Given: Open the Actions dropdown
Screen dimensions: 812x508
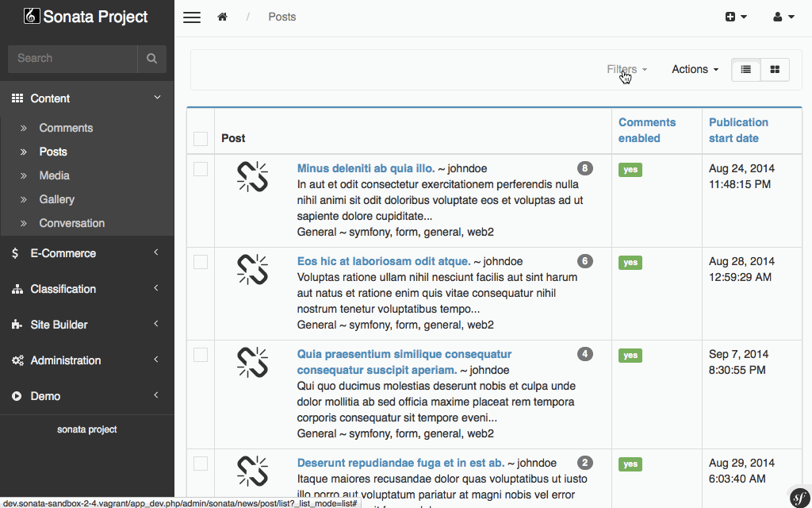Looking at the screenshot, I should click(695, 70).
